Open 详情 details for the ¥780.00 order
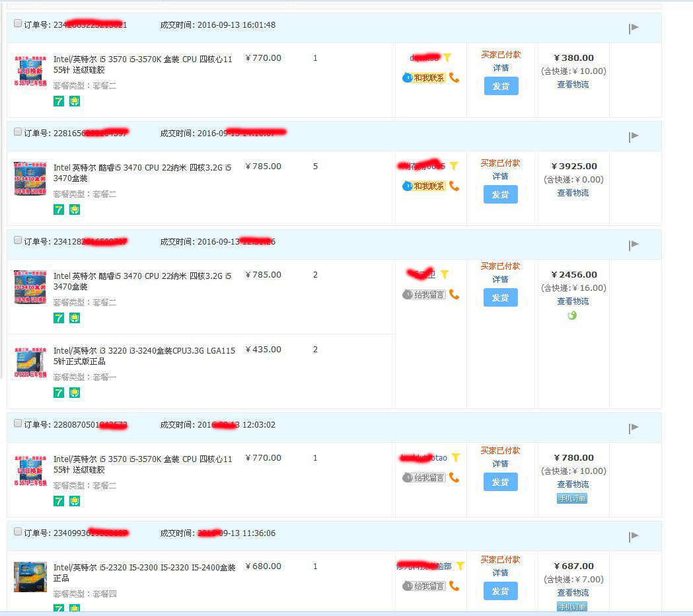This screenshot has height=616, width=693. click(x=501, y=463)
